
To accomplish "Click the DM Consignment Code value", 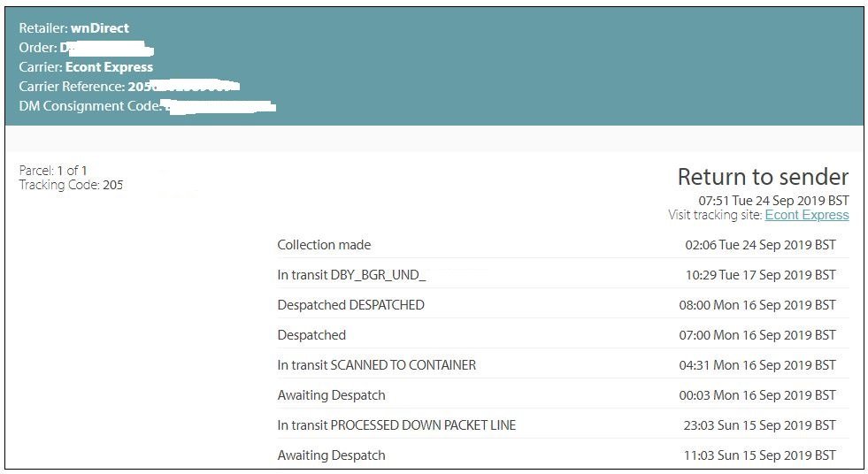I will pyautogui.click(x=219, y=106).
